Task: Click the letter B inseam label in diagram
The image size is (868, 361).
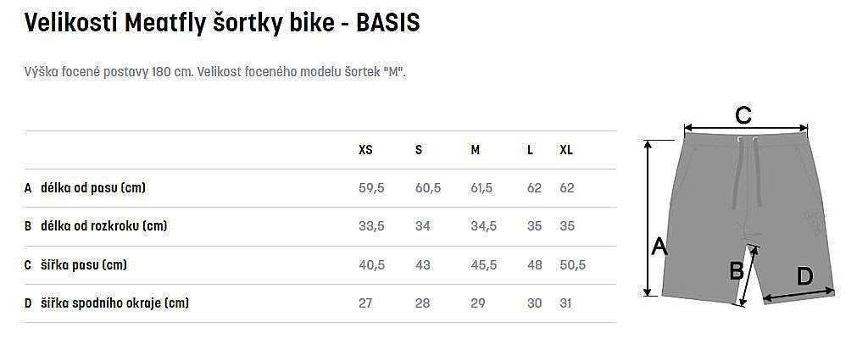Action: point(737,270)
